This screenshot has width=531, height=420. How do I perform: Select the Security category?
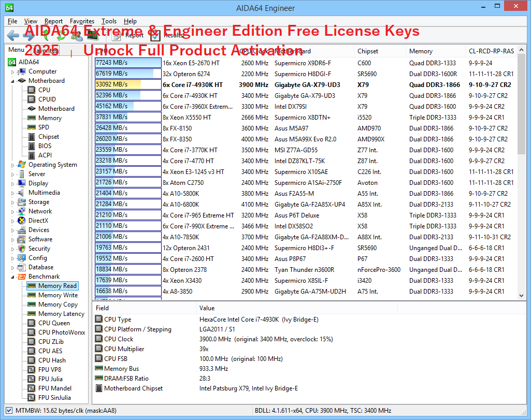39,249
